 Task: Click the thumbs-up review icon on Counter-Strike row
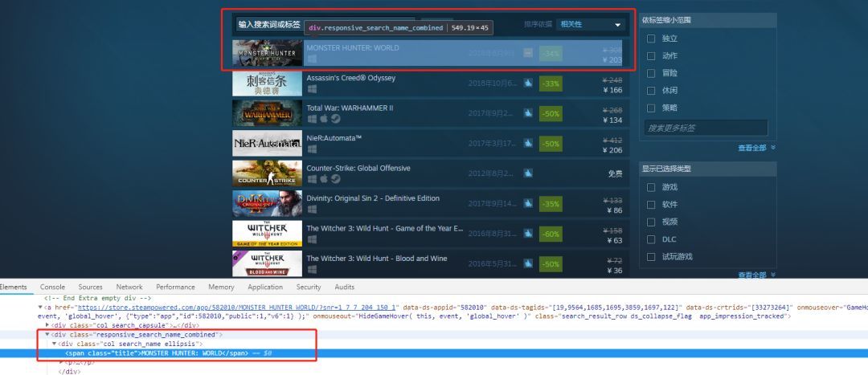(528, 173)
